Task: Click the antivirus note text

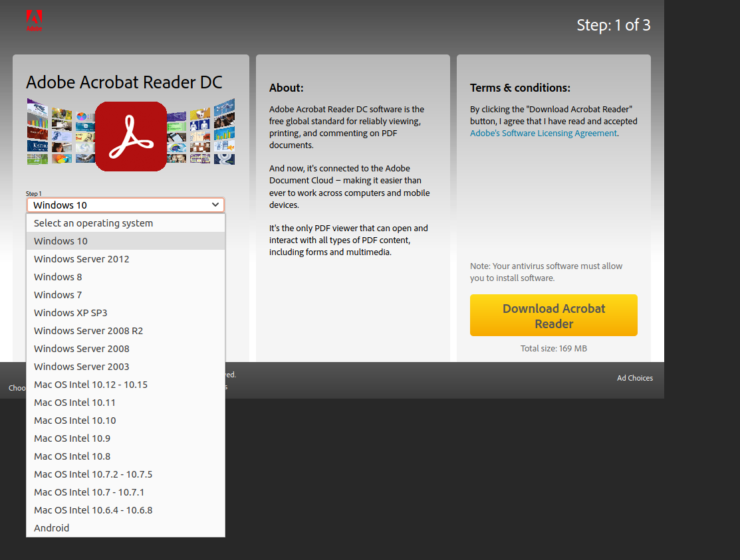Action: 546,272
